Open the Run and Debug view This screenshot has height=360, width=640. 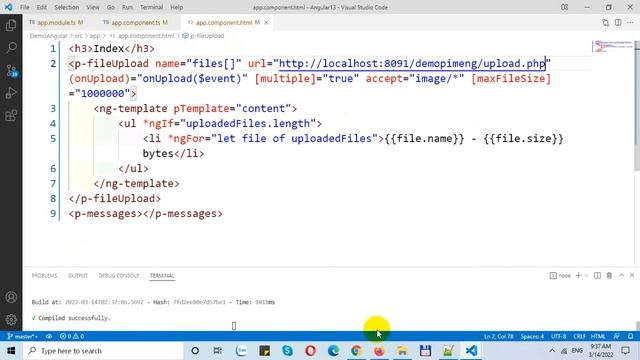[11, 93]
